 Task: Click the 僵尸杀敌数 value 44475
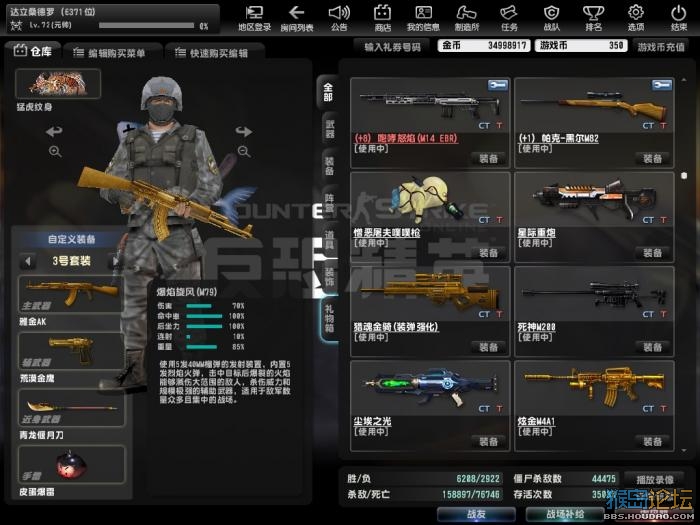(604, 479)
